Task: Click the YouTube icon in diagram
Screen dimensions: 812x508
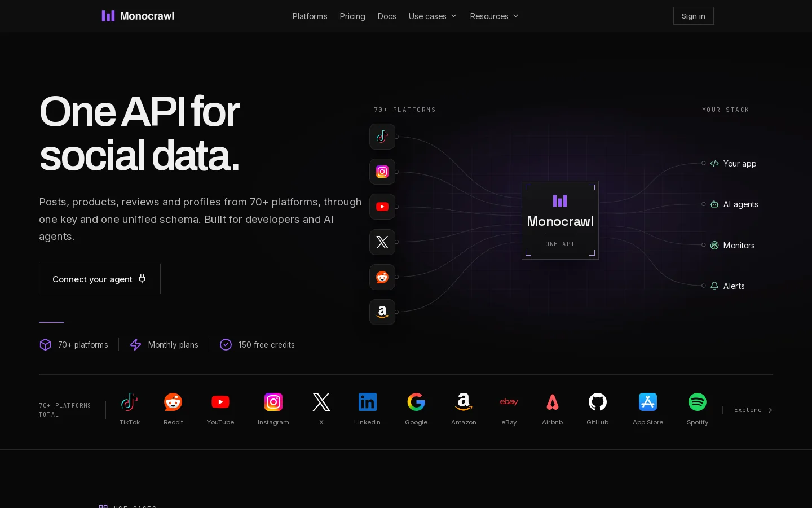Action: [382, 207]
